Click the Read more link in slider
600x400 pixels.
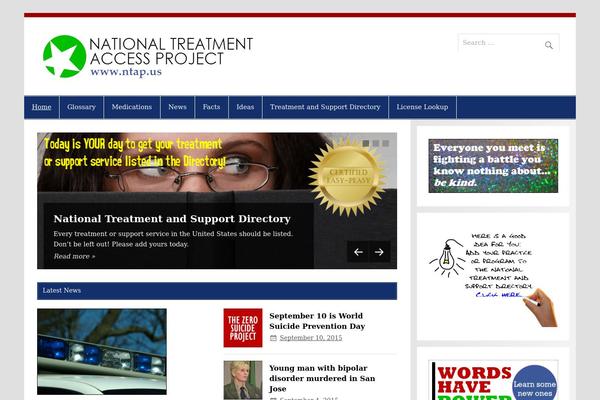74,256
